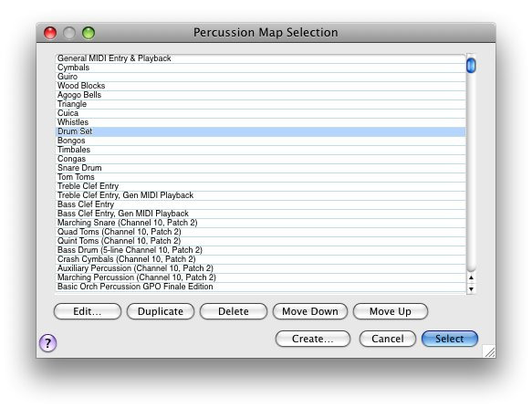Viewport: 532px width, 408px height.
Task: Click the Create... button
Action: click(313, 339)
